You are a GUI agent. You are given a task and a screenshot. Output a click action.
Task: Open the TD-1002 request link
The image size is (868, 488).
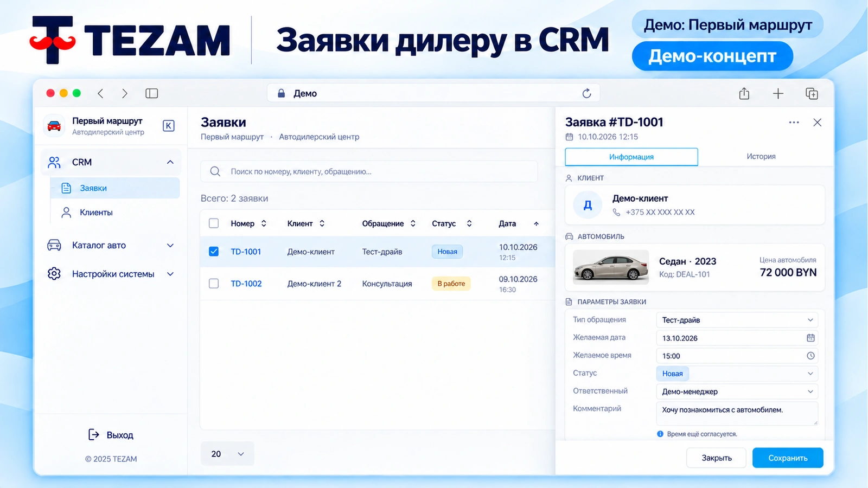pos(246,284)
